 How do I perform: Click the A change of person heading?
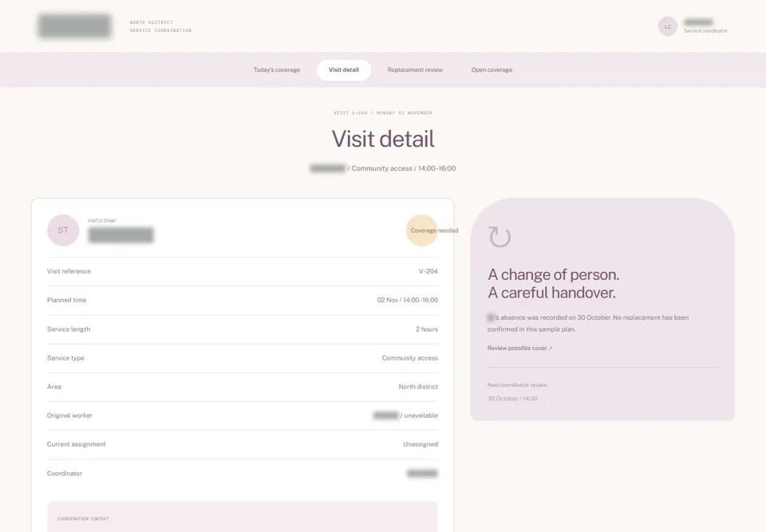point(554,283)
